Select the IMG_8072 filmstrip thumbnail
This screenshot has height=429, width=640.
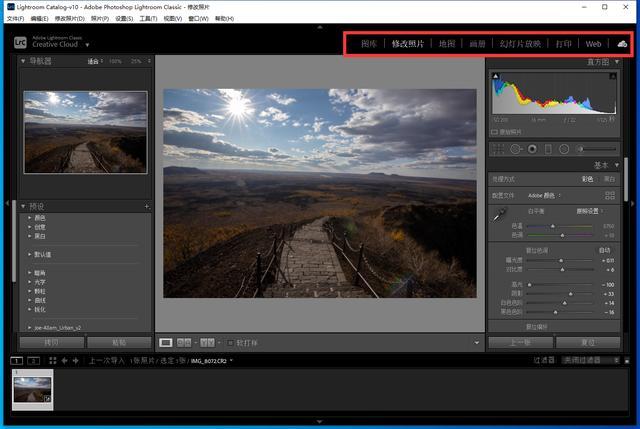click(x=33, y=389)
